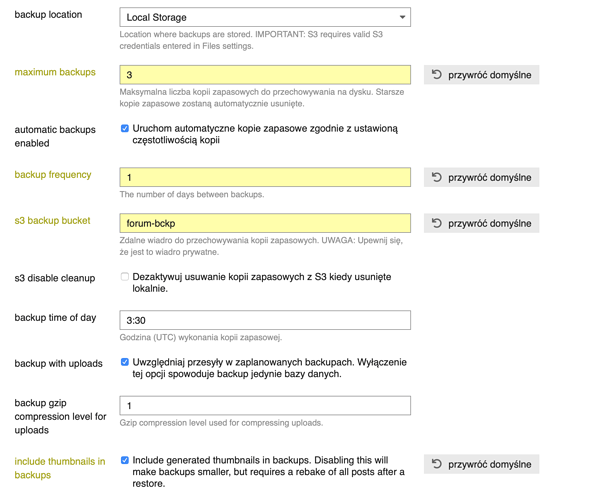
Task: Click the maximum backups input field
Action: [x=265, y=75]
